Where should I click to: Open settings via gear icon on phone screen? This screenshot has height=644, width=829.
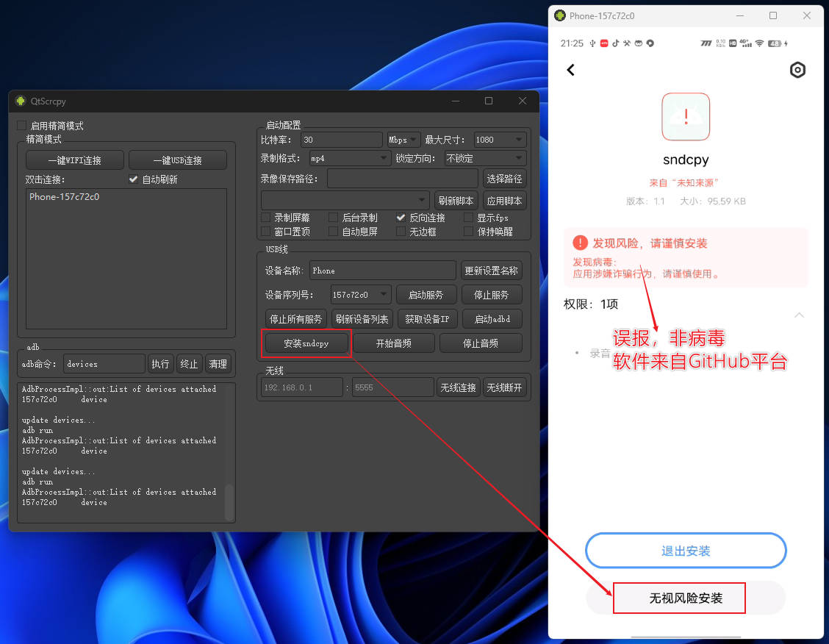pos(798,70)
